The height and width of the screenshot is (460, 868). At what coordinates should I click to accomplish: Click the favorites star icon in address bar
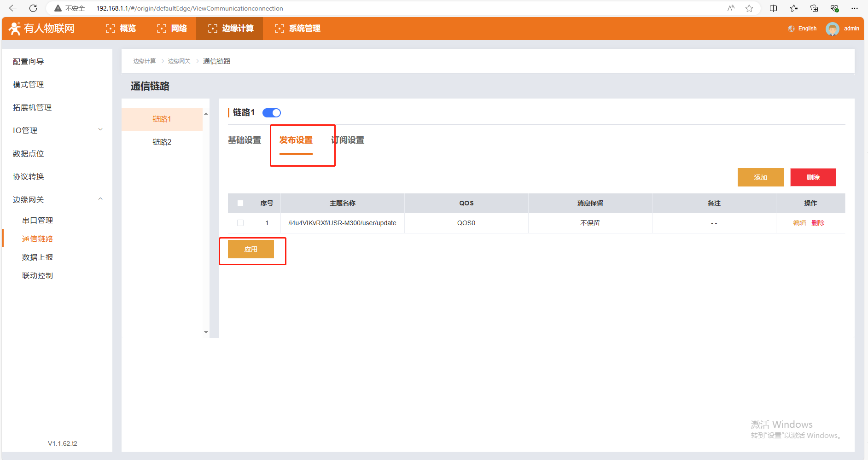pyautogui.click(x=749, y=8)
